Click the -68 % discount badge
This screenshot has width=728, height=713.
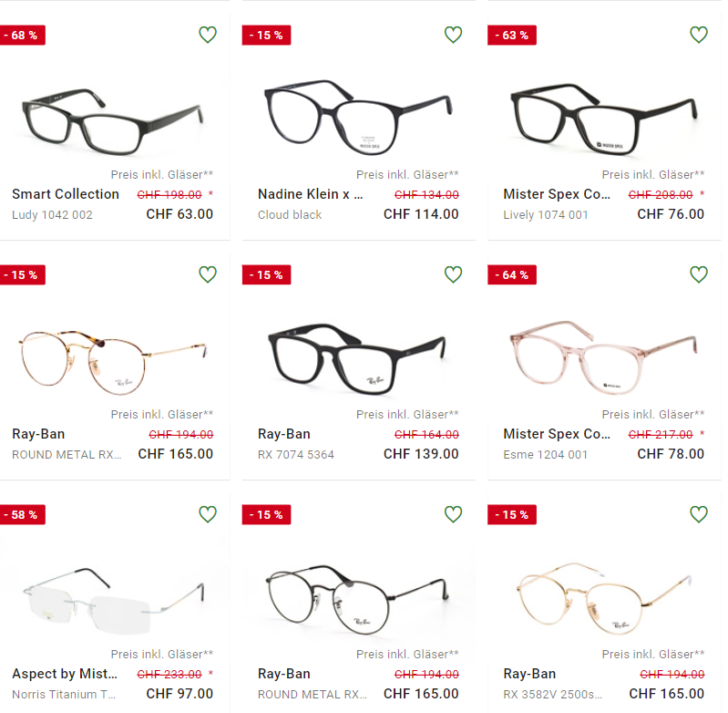point(22,35)
